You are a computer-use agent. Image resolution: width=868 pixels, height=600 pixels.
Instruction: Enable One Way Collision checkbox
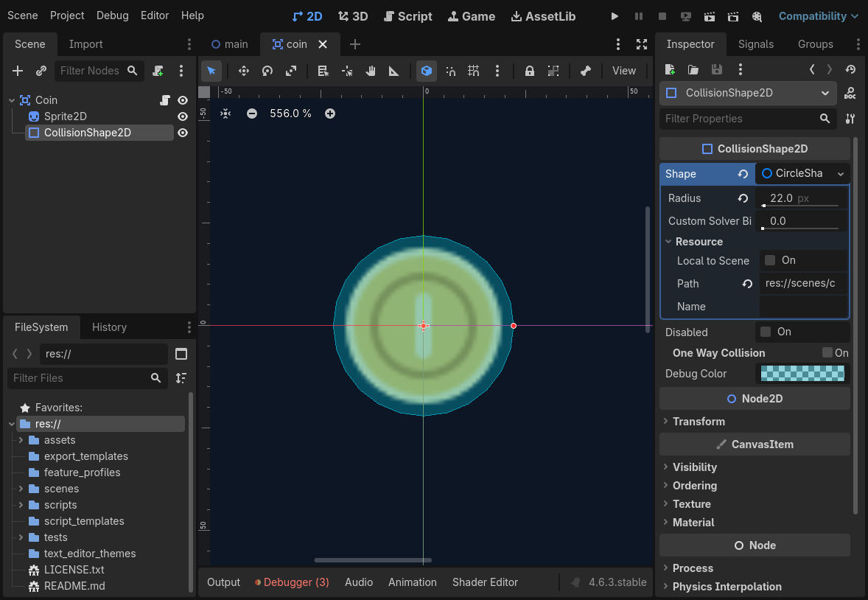[827, 353]
